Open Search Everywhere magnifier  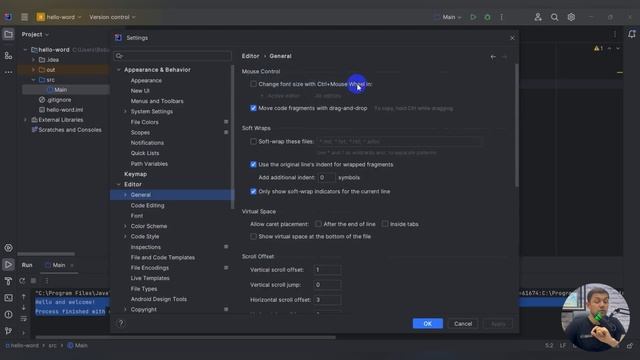pyautogui.click(x=554, y=17)
